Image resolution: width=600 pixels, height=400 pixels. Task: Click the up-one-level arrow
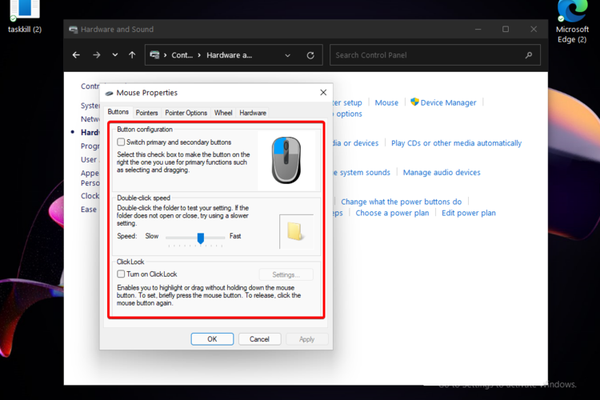pos(132,55)
